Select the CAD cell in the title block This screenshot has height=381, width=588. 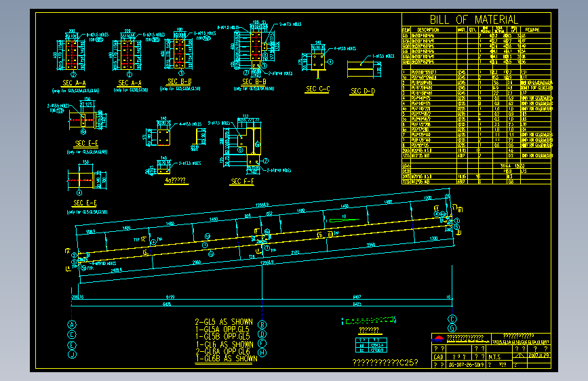point(438,357)
